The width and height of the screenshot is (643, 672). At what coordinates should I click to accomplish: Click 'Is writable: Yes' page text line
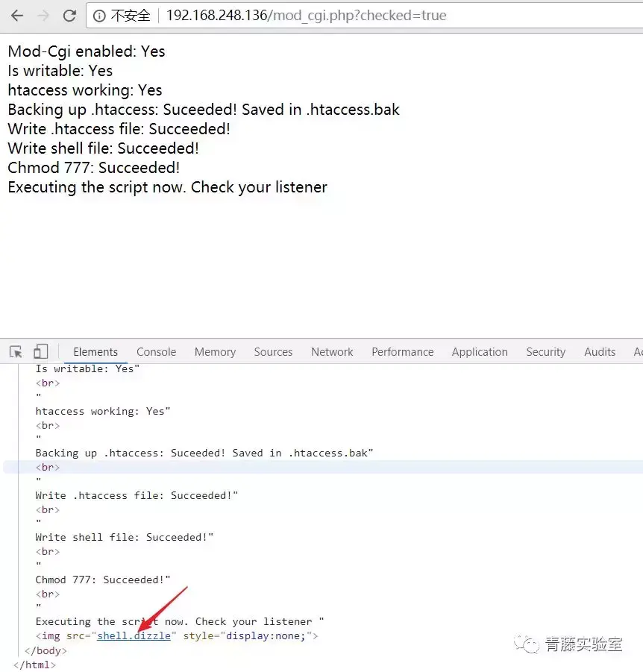click(60, 71)
